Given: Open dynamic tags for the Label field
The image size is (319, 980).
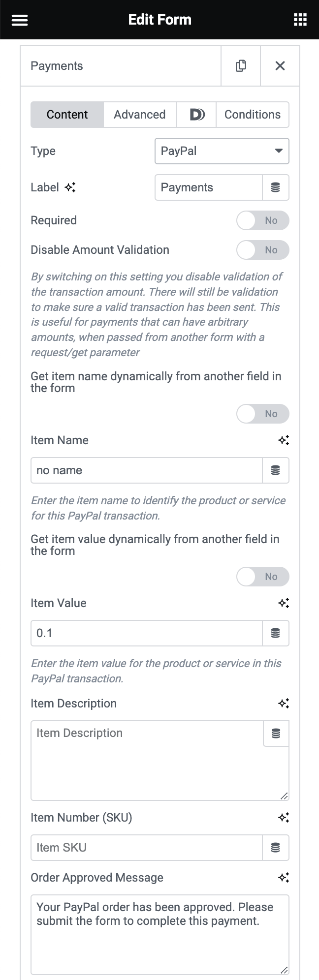Looking at the screenshot, I should (x=276, y=187).
